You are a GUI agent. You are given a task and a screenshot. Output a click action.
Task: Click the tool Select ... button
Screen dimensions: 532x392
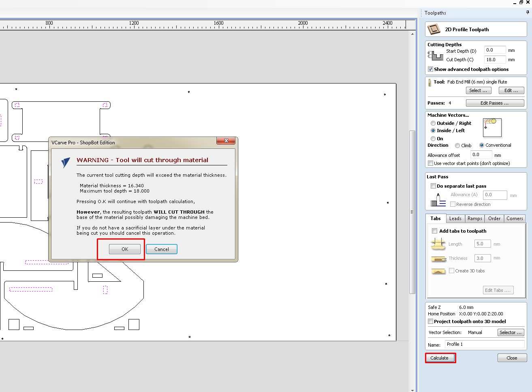coord(478,90)
